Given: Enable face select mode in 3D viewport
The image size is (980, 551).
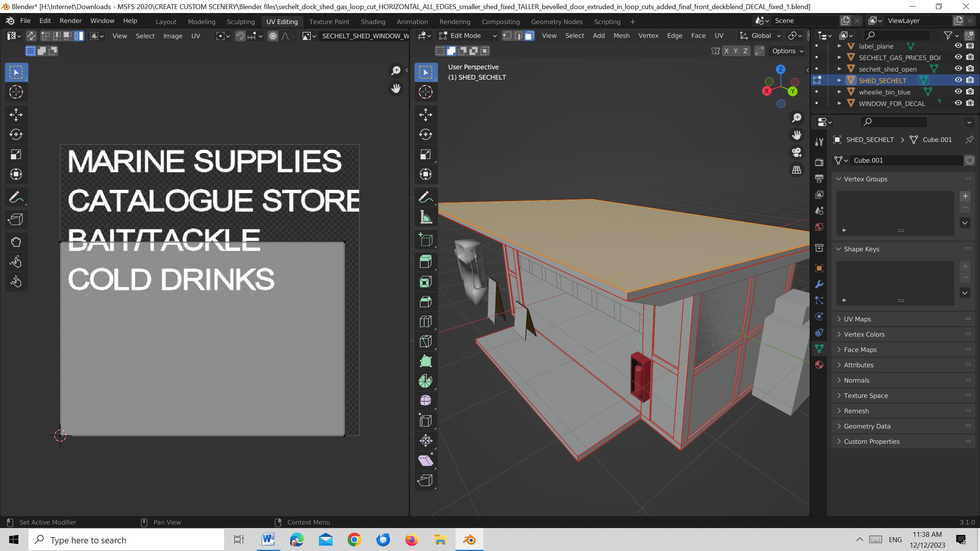Looking at the screenshot, I should (x=529, y=36).
